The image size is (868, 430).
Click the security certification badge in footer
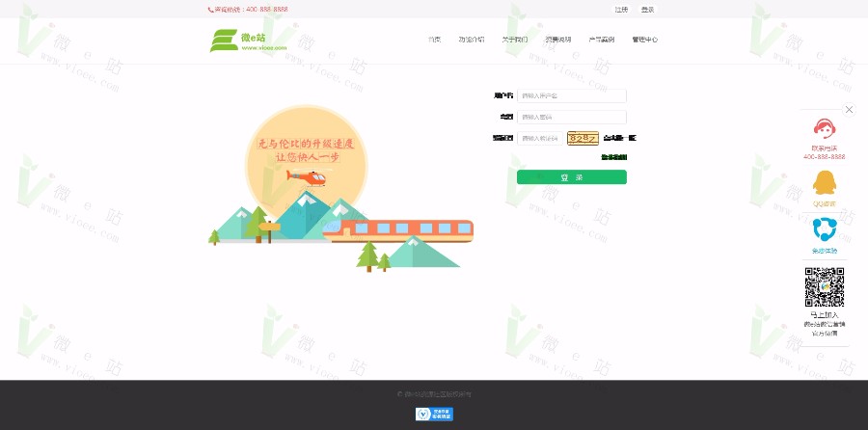(434, 414)
